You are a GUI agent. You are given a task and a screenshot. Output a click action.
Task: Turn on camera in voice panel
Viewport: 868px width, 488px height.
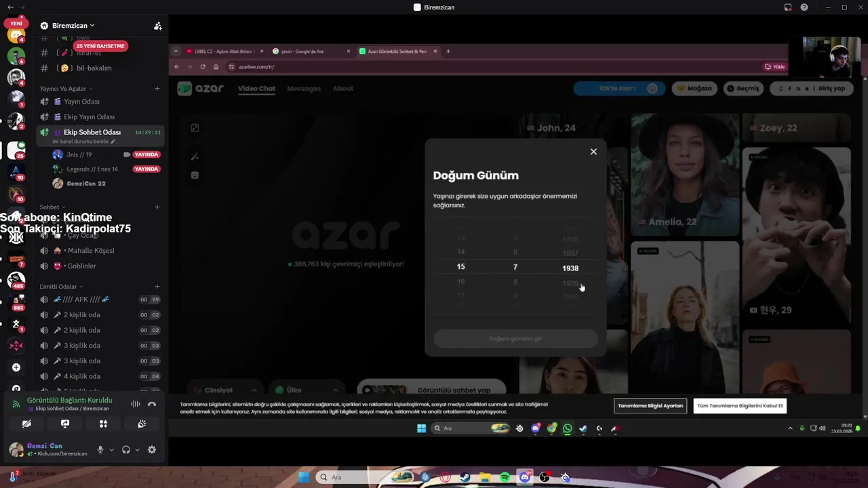(x=26, y=424)
